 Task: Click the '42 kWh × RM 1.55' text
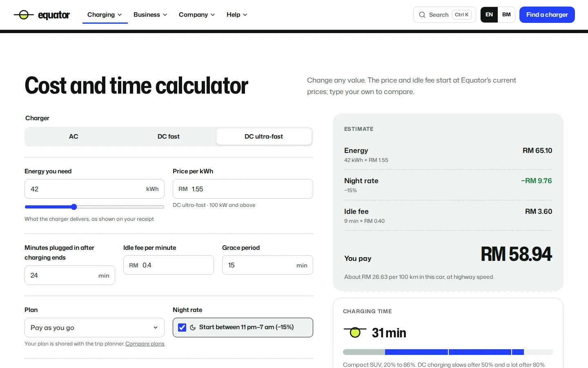click(x=366, y=160)
